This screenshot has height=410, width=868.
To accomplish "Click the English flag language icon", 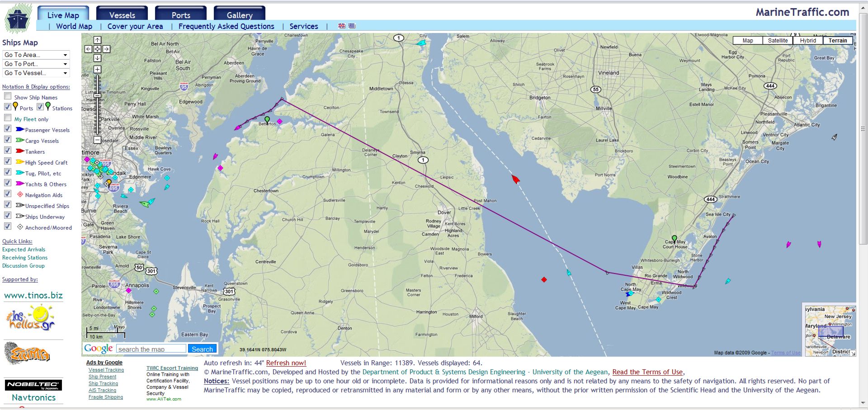I will click(342, 26).
